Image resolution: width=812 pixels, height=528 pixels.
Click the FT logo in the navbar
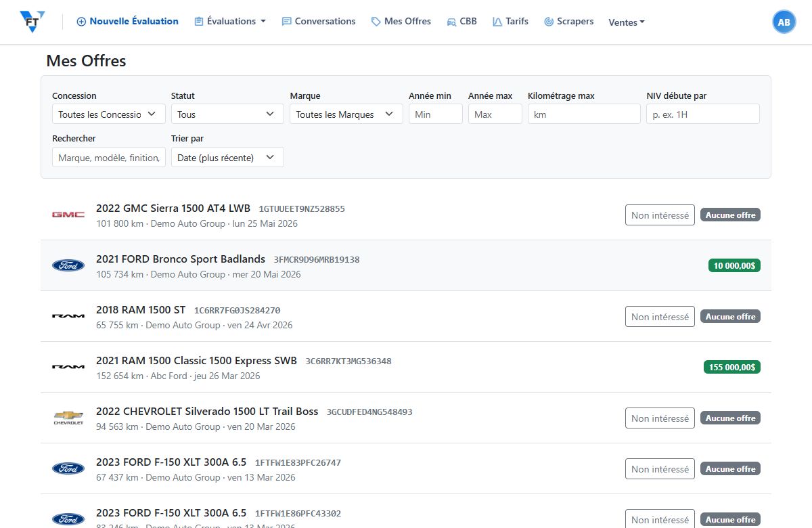[x=32, y=22]
